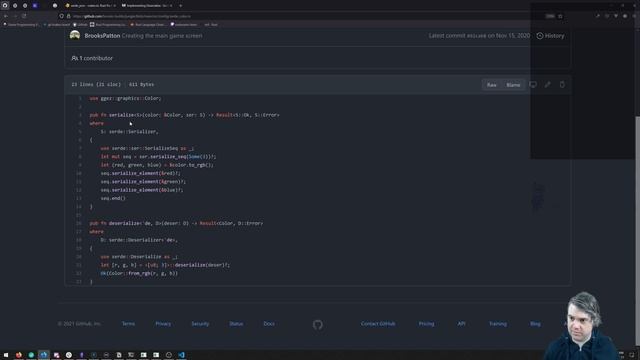The width and height of the screenshot is (640, 360).
Task: Click the pinned GitHub tab icon
Action: tap(5, 6)
